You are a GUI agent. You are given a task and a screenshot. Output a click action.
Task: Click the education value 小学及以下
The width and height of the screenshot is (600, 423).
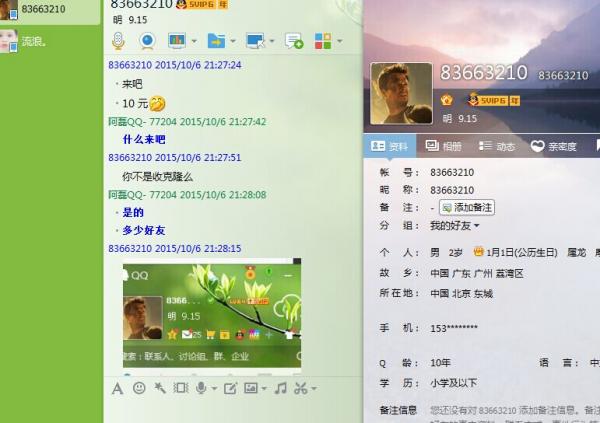[453, 383]
